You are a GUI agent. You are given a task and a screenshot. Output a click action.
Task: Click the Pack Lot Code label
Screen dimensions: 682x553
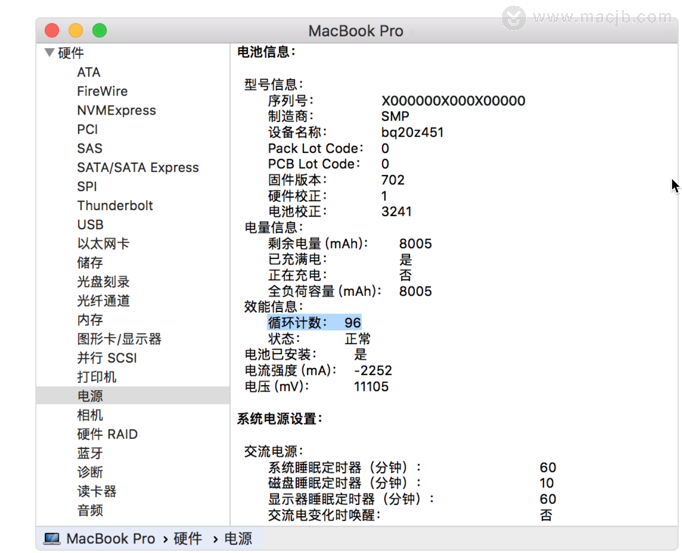point(315,148)
